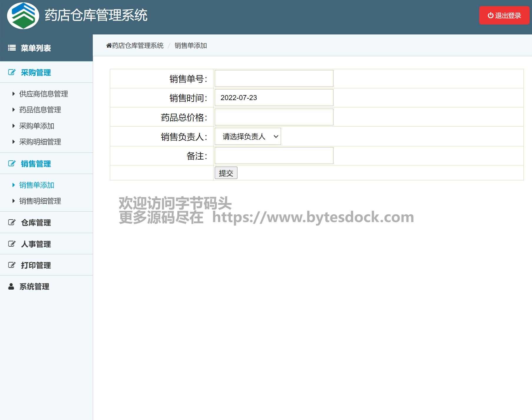Click the edit icon beside 仓库管理
Screen dimensions: 532x420
tap(12, 223)
